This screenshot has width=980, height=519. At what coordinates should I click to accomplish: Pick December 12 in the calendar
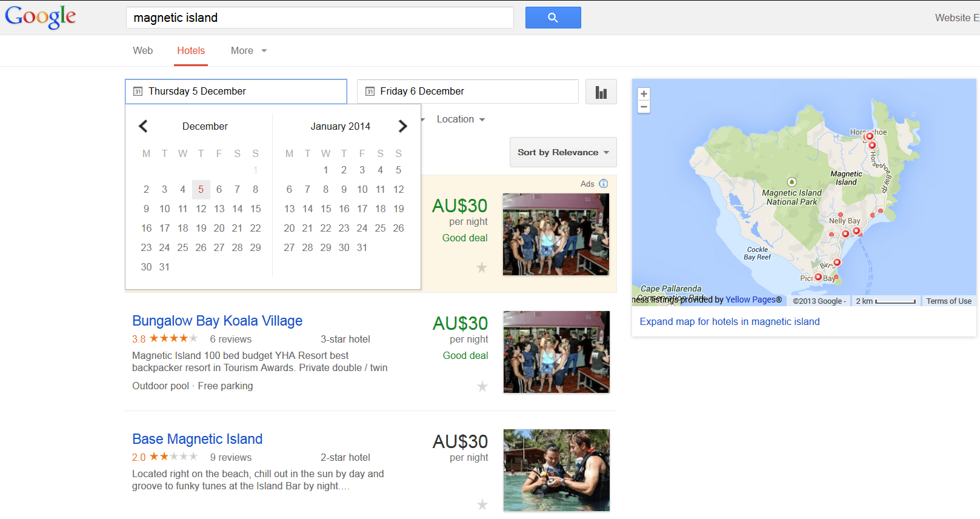pyautogui.click(x=201, y=209)
